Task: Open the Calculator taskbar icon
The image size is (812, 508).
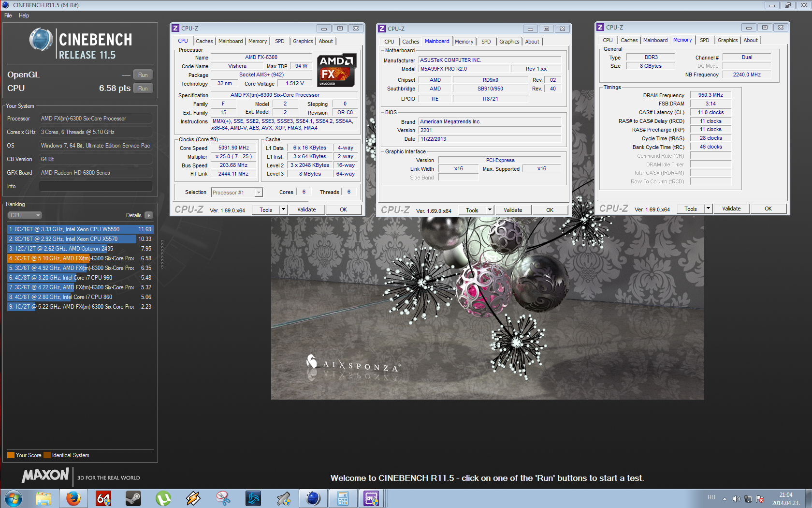Action: [x=343, y=498]
